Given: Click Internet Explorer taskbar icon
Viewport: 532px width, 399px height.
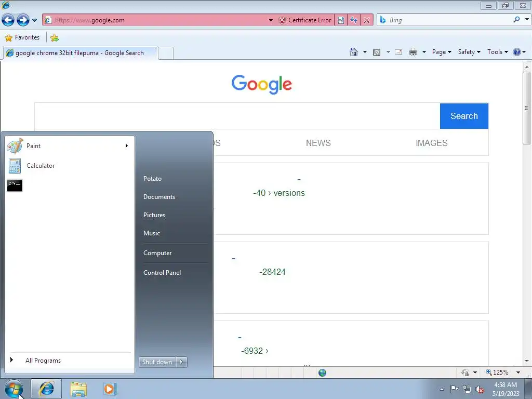Looking at the screenshot, I should pos(46,389).
